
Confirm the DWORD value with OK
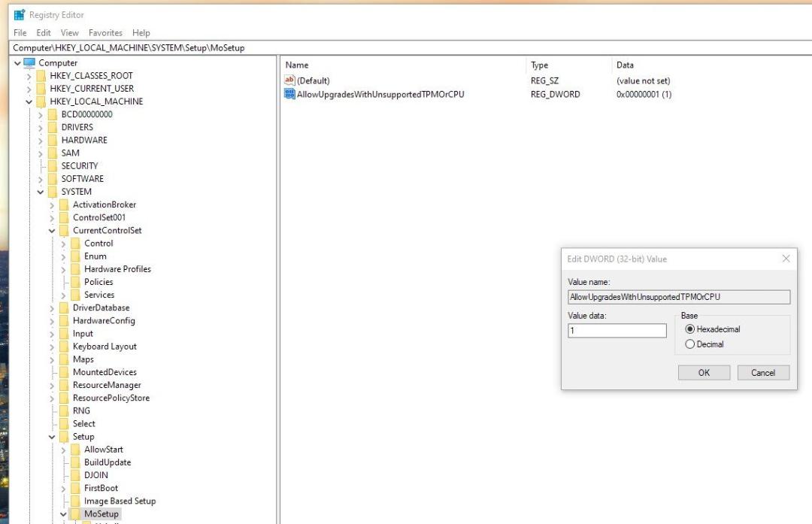704,373
